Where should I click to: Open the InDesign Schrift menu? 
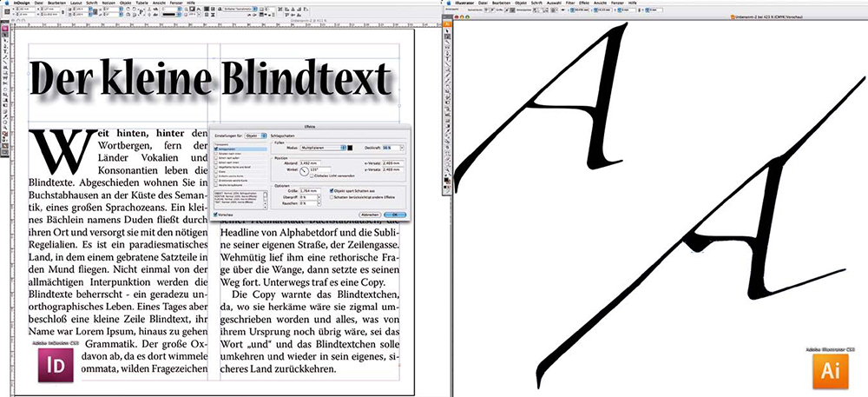click(x=92, y=3)
